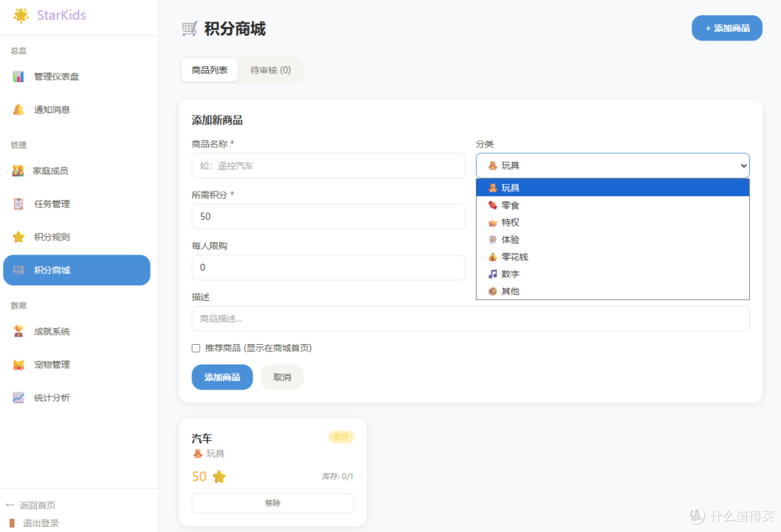This screenshot has width=781, height=532.
Task: Click the toy icon on 汽车 card
Action: point(197,453)
